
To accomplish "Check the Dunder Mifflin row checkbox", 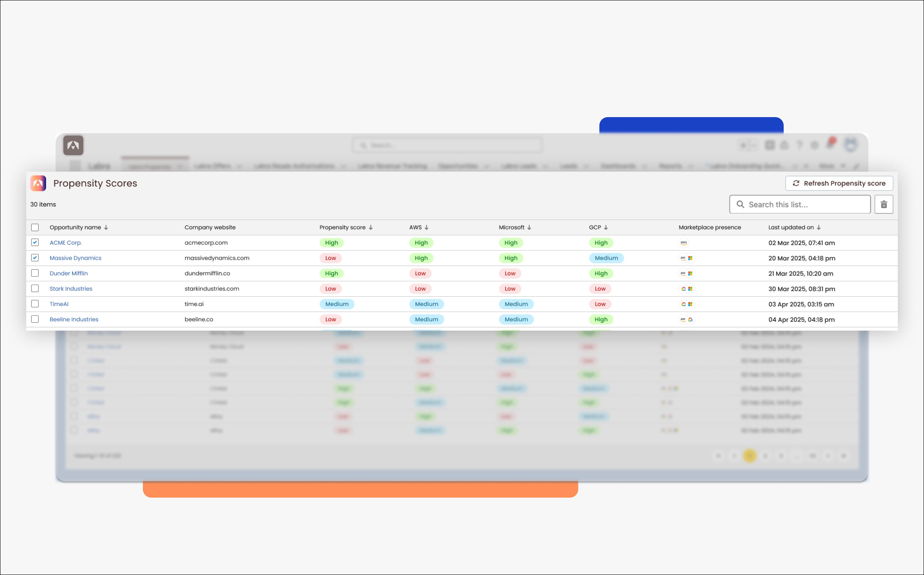I will [35, 273].
